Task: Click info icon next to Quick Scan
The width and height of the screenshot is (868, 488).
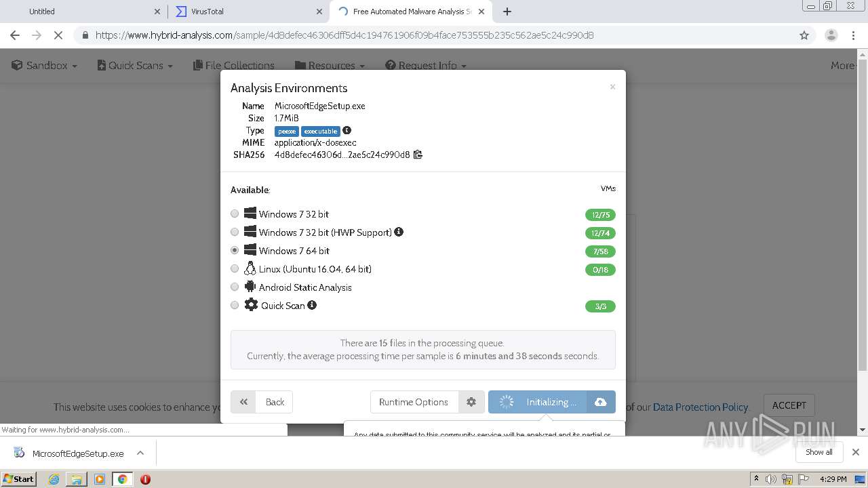Action: (312, 305)
